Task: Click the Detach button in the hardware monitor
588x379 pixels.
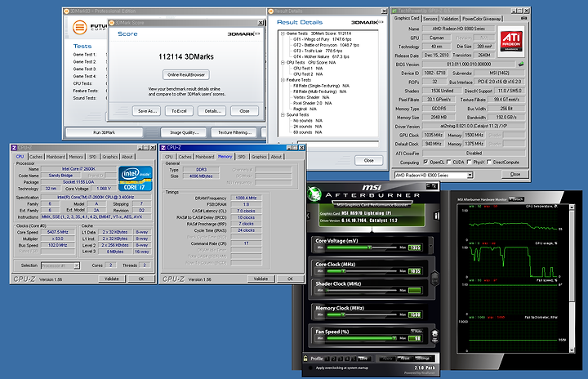Action: coord(517,199)
